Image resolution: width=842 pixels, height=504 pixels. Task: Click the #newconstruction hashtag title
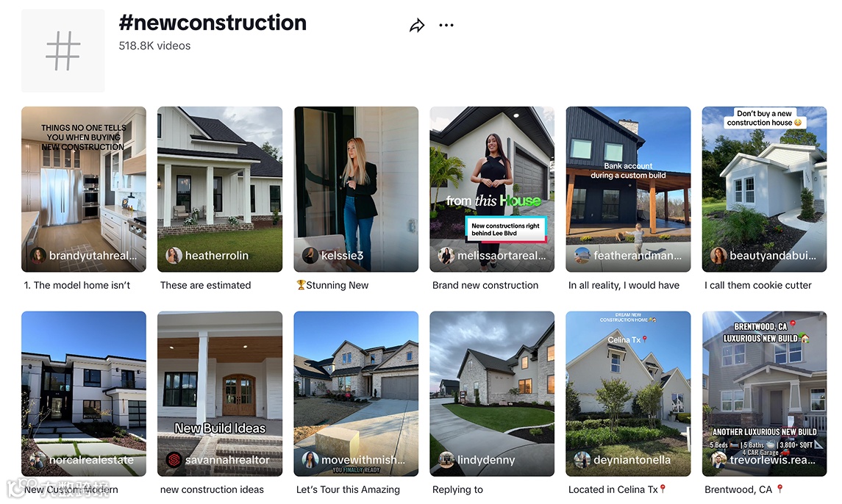(x=213, y=23)
